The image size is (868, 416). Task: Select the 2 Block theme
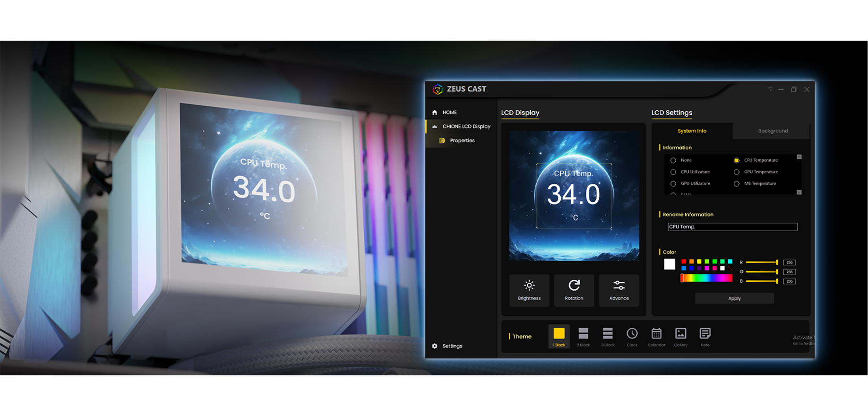point(584,337)
